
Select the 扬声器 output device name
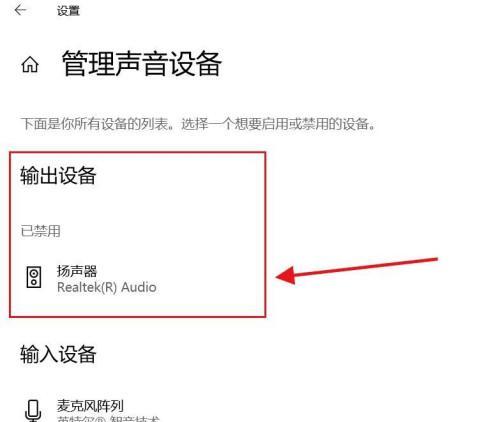coord(77,271)
